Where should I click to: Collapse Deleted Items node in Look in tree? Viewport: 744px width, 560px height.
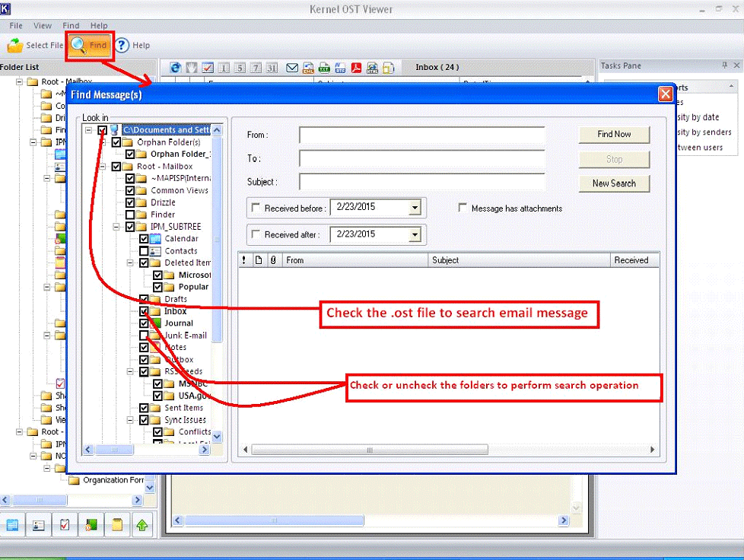pyautogui.click(x=130, y=263)
